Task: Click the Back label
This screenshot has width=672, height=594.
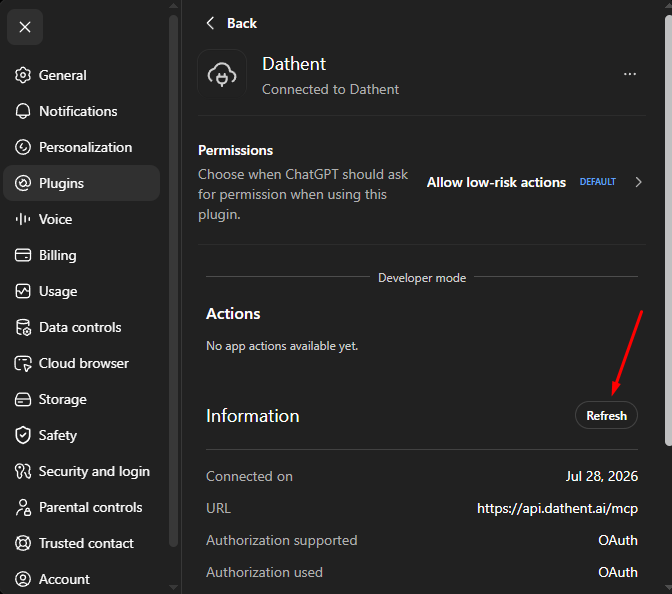Action: (242, 23)
